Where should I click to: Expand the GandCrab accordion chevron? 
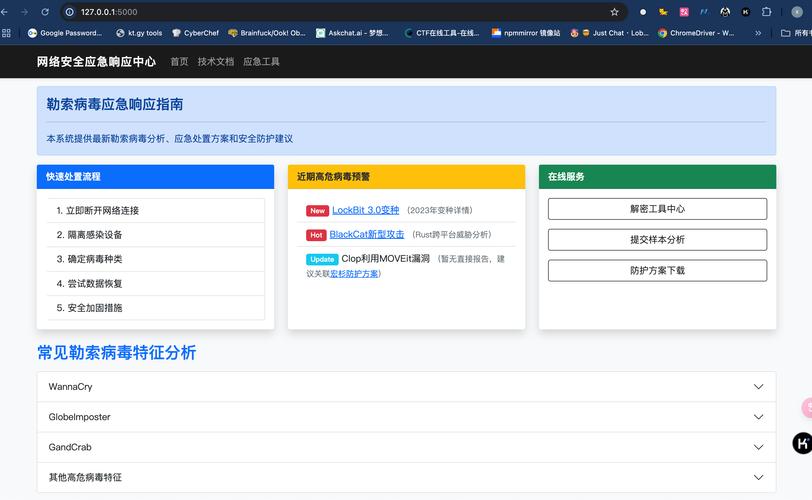tap(757, 447)
